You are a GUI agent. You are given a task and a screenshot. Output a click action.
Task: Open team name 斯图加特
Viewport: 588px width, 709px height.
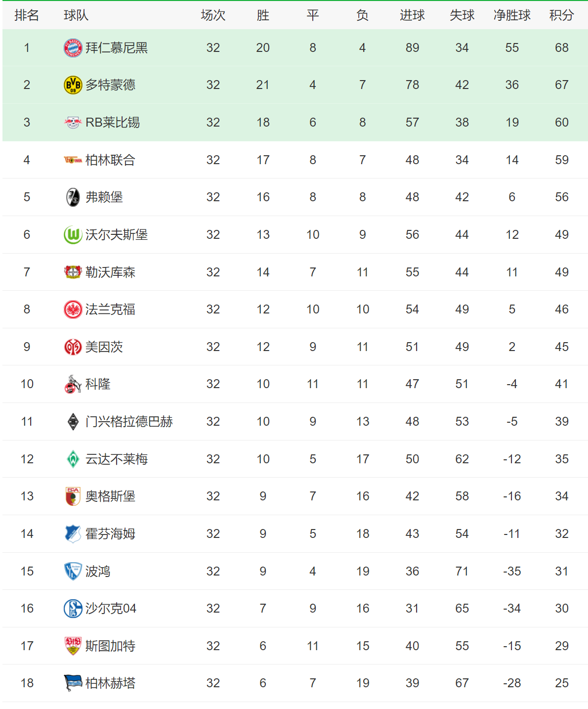pyautogui.click(x=110, y=646)
